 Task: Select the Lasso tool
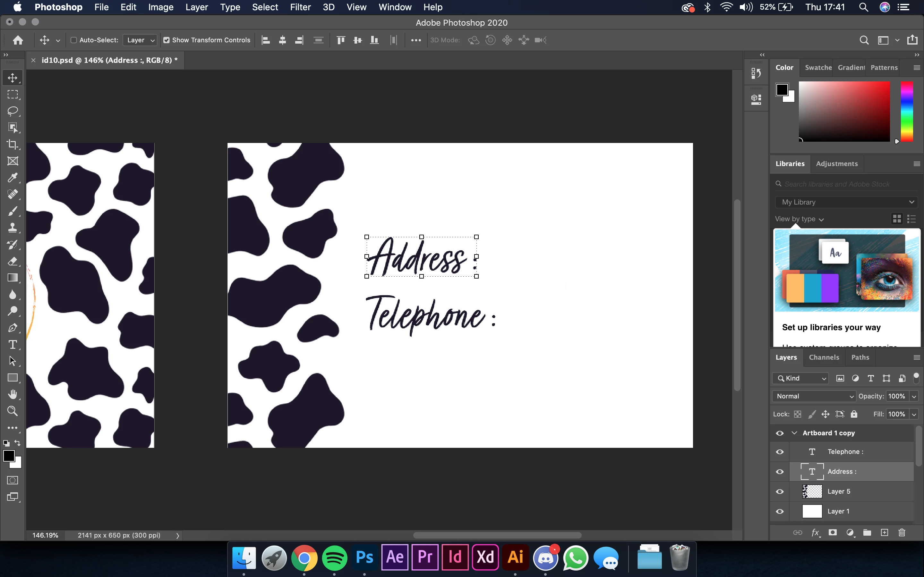(13, 111)
